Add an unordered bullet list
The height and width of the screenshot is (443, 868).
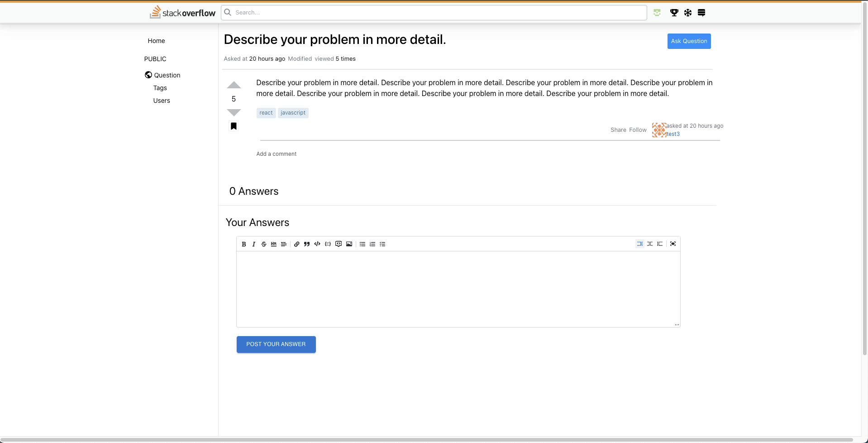coord(362,244)
